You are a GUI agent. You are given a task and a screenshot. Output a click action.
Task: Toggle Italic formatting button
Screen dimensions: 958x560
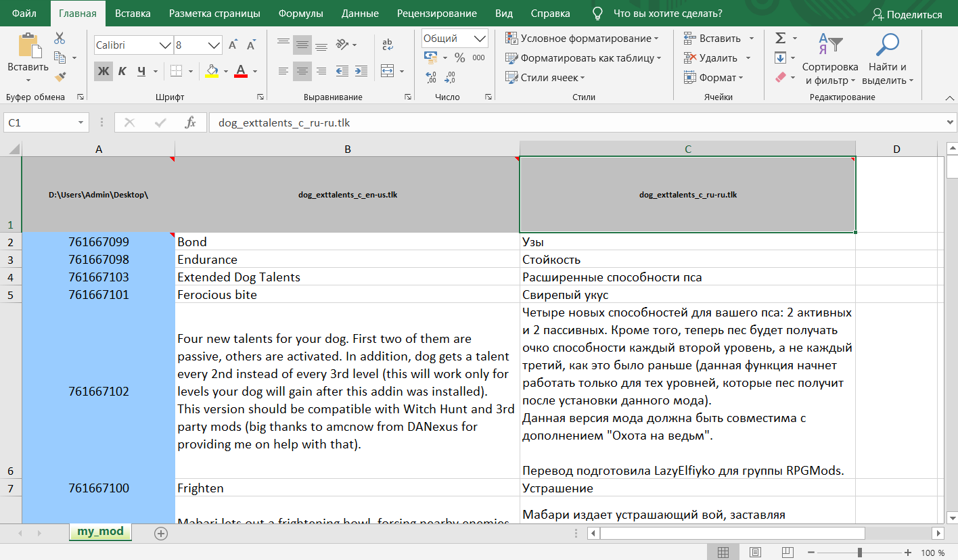(x=122, y=71)
